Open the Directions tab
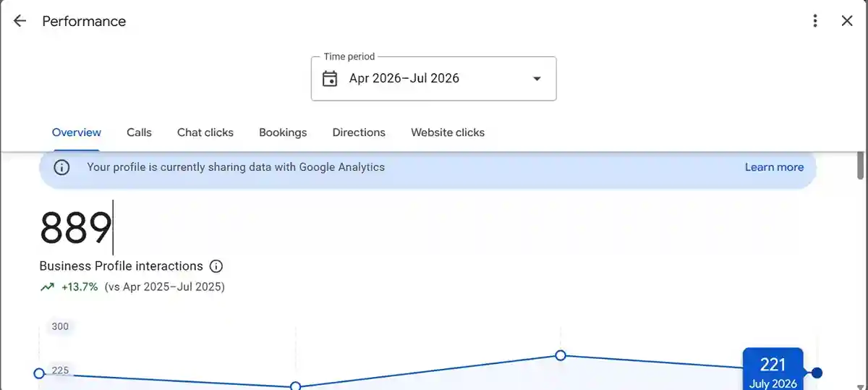Screen dimensions: 868x390 coord(359,132)
